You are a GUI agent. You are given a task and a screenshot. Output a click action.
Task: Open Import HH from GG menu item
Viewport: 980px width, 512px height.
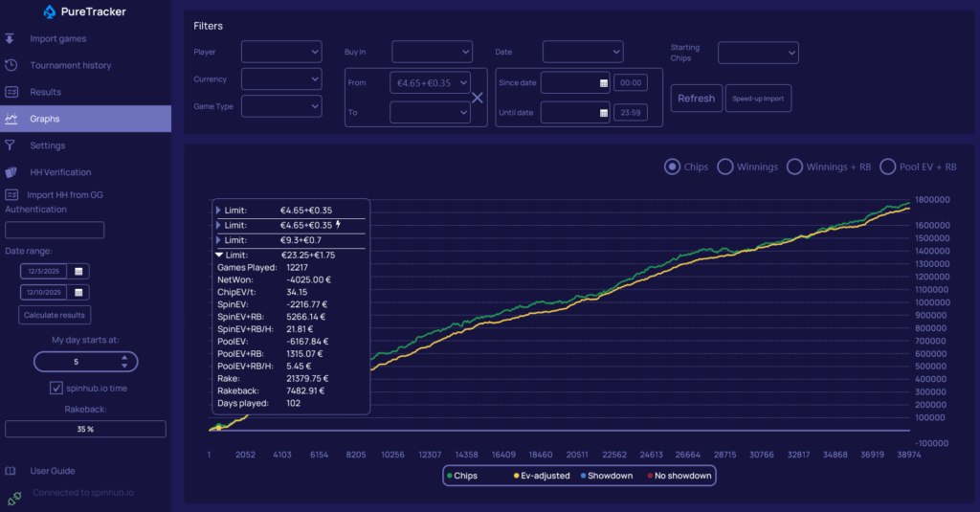click(64, 194)
